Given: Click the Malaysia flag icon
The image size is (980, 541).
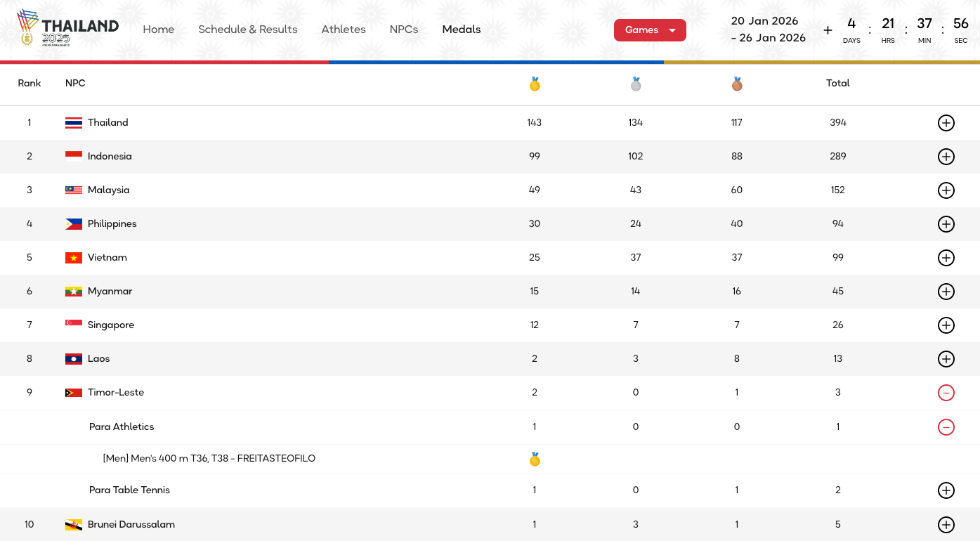Looking at the screenshot, I should 74,190.
